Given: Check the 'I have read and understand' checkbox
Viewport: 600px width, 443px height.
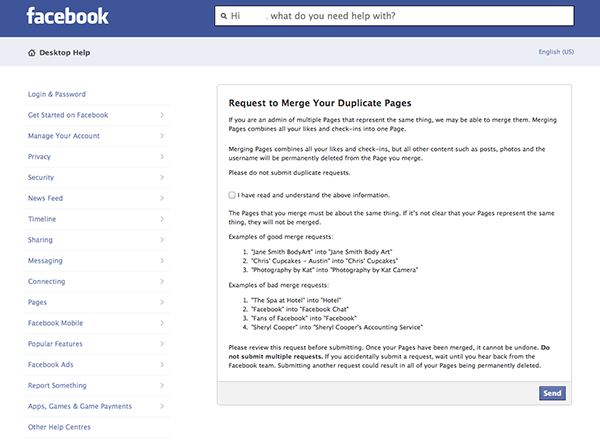Looking at the screenshot, I should (x=232, y=195).
